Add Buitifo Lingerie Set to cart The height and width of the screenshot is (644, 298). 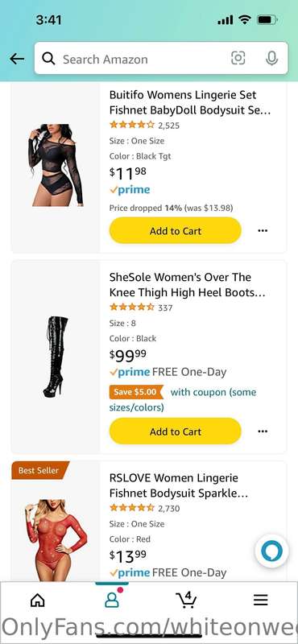tap(175, 231)
